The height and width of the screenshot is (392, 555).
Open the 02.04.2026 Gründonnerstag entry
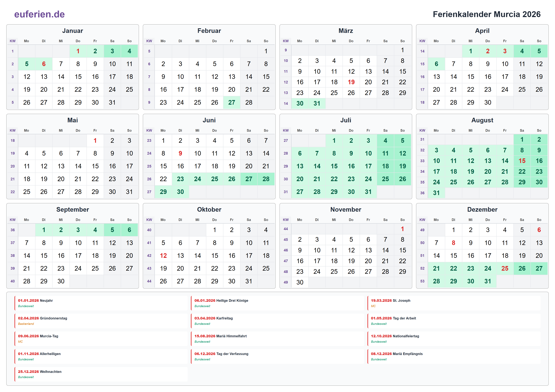pos(101,321)
